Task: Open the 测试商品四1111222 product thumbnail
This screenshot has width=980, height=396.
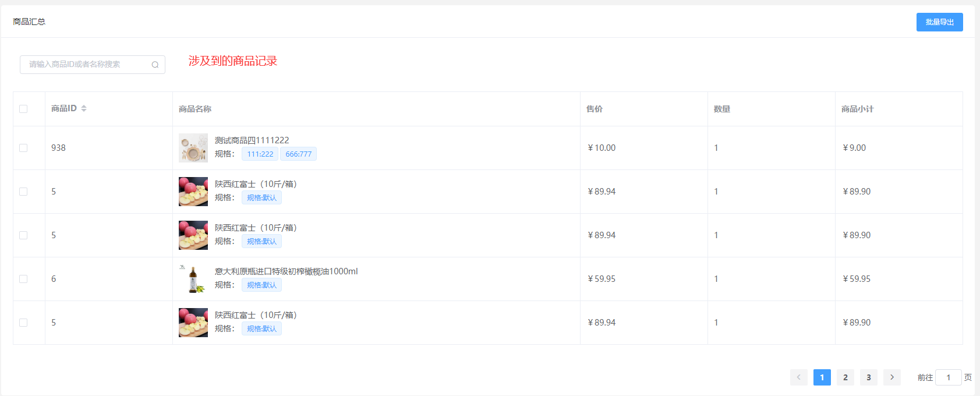Action: [x=193, y=148]
